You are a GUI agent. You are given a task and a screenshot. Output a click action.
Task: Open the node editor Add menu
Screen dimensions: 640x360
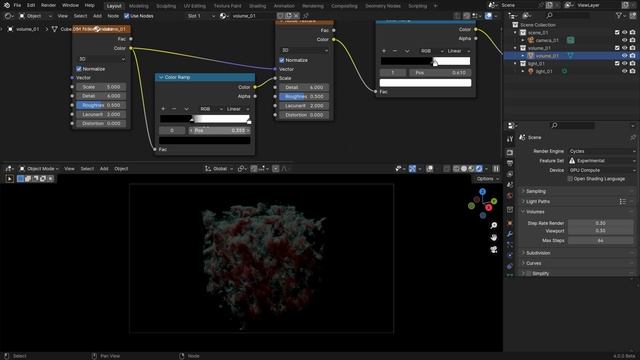pyautogui.click(x=97, y=16)
